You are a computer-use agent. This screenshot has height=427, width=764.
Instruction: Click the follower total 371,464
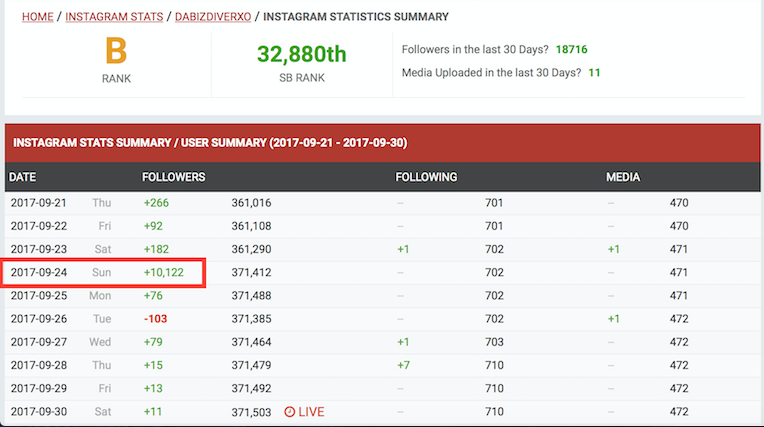251,342
